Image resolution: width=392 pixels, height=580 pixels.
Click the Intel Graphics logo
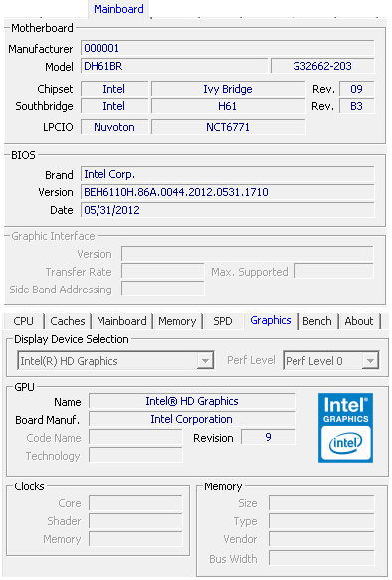345,427
